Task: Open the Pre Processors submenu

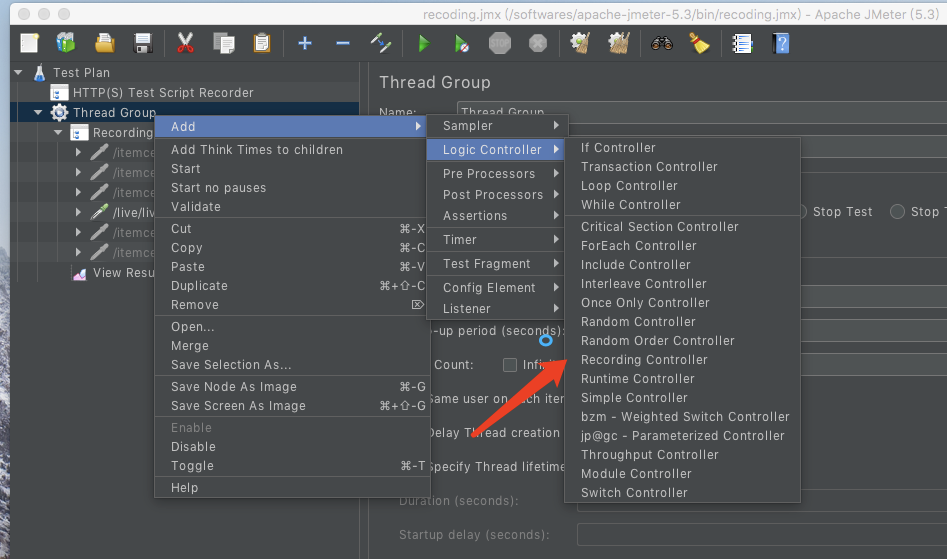Action: point(495,174)
